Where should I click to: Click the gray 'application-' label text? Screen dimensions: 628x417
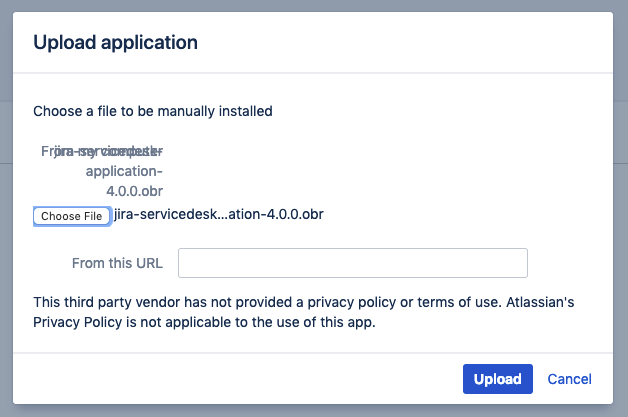point(124,171)
